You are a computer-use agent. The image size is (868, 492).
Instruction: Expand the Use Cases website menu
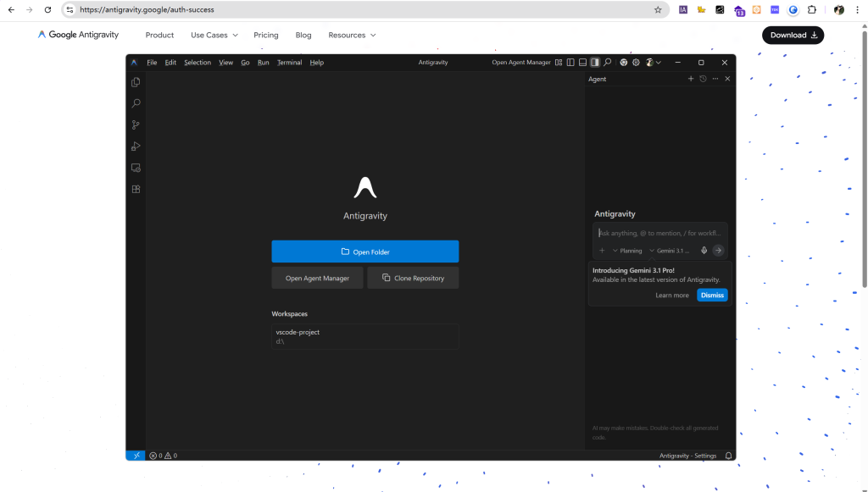pos(214,36)
